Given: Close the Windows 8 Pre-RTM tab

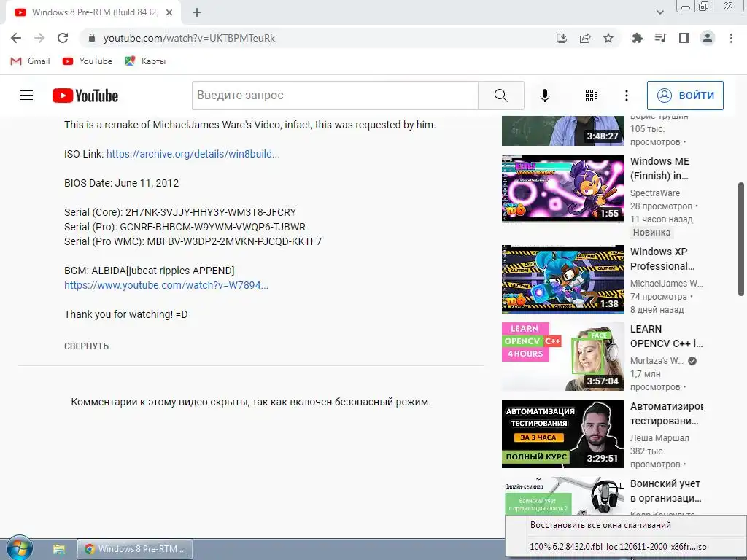Looking at the screenshot, I should click(x=169, y=13).
